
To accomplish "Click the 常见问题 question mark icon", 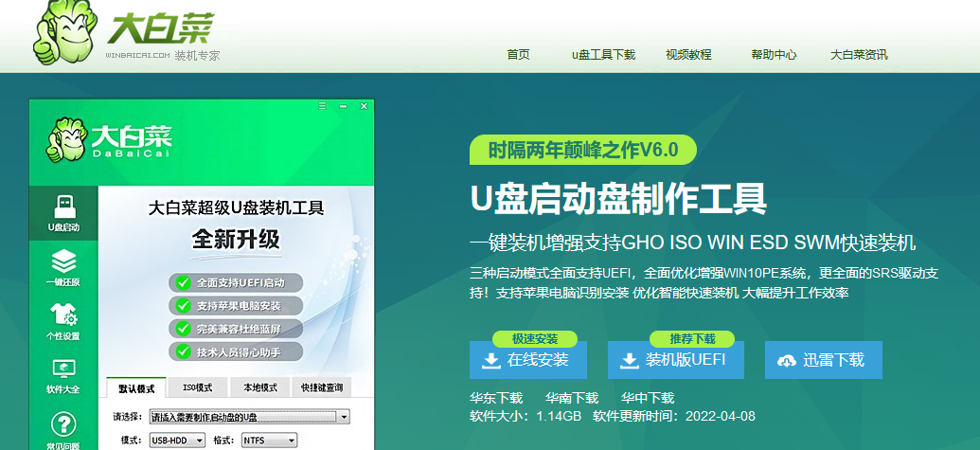I will click(x=63, y=426).
